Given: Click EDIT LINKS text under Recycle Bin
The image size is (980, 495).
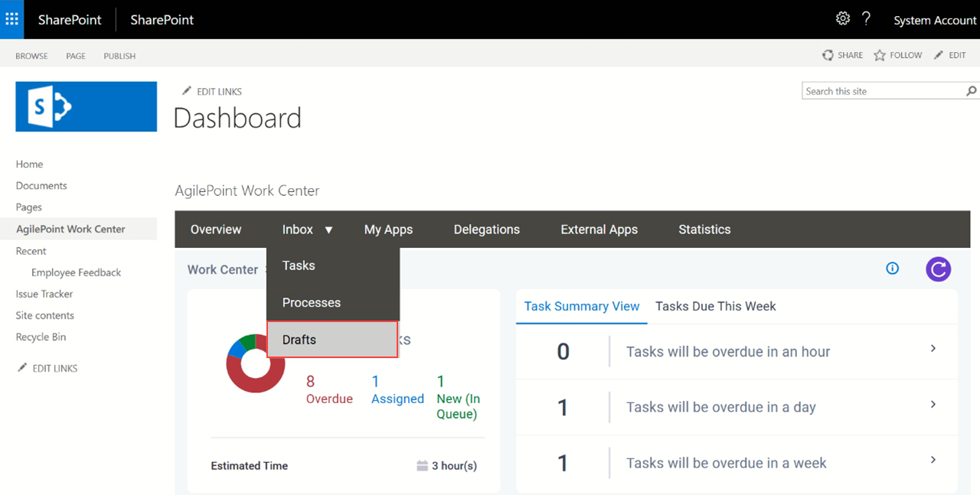Looking at the screenshot, I should (54, 368).
